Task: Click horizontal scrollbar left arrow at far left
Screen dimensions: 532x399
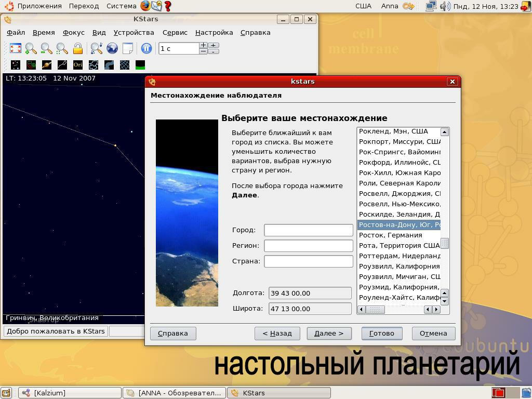Action: click(362, 310)
